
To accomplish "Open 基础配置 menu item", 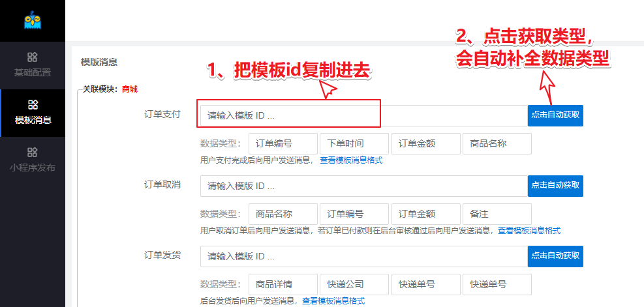I will pyautogui.click(x=33, y=65).
